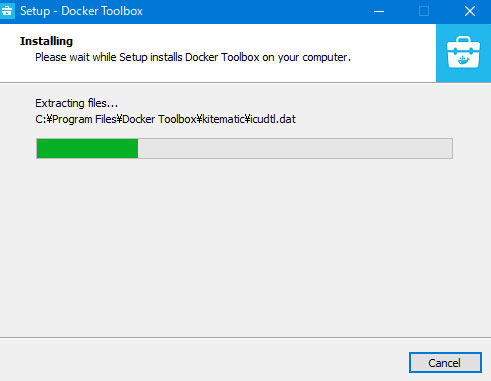The width and height of the screenshot is (491, 381).
Task: Click the Docker Toolbox logo in header
Action: tap(463, 52)
